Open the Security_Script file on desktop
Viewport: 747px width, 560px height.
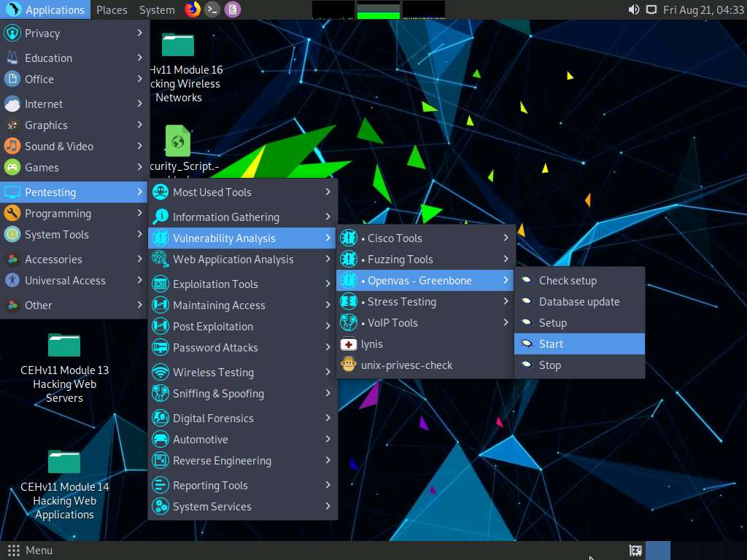pos(178,141)
